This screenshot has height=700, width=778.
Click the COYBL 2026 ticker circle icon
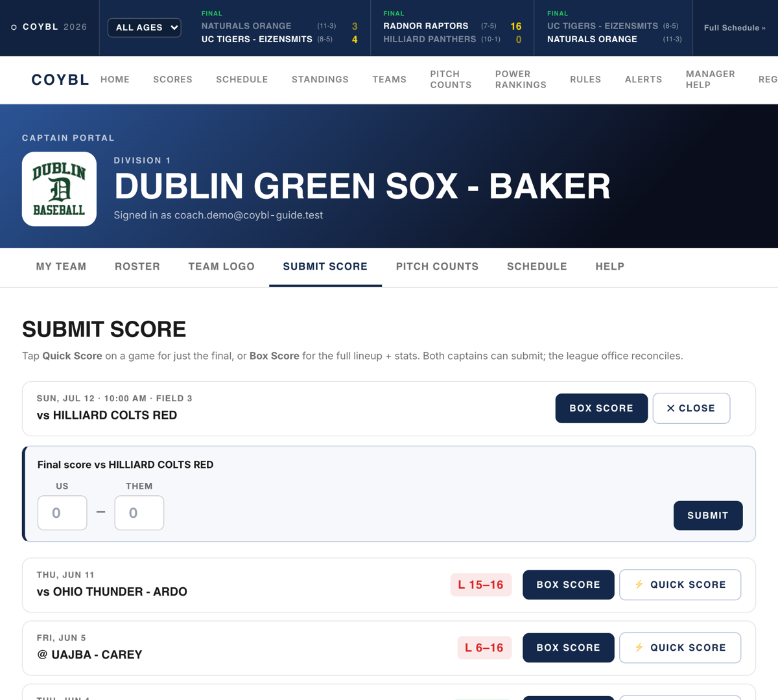coord(14,27)
